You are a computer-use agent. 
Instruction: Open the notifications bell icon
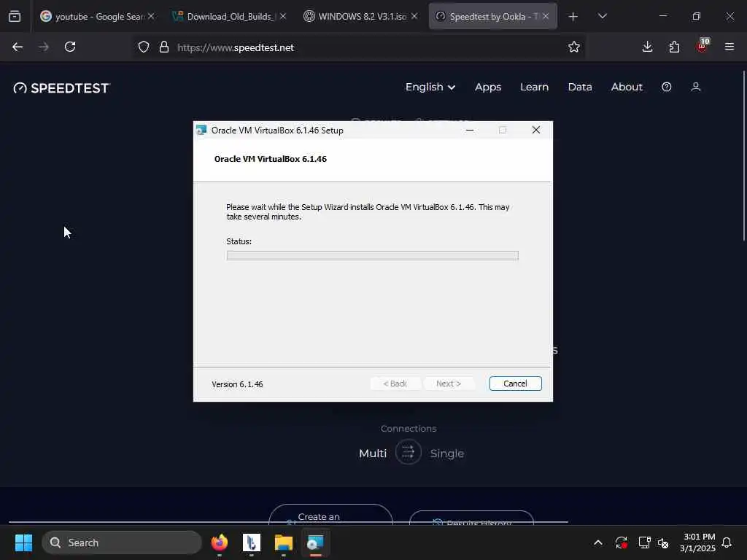click(727, 542)
